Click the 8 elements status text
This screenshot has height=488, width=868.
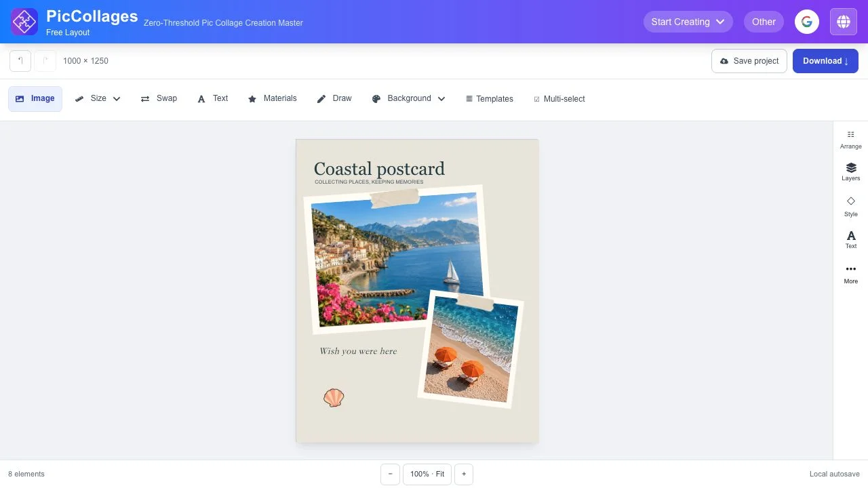[26, 474]
